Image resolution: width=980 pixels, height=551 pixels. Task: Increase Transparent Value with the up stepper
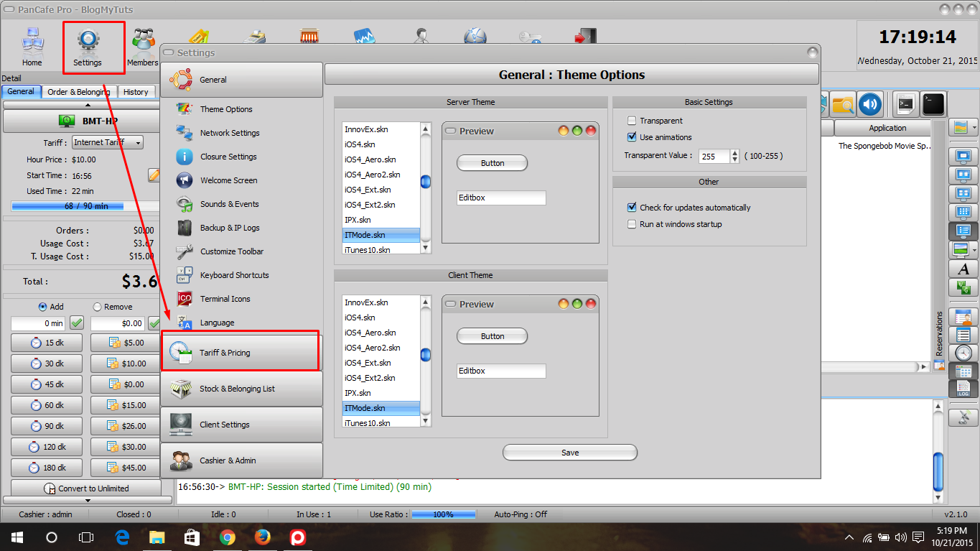[x=734, y=152]
